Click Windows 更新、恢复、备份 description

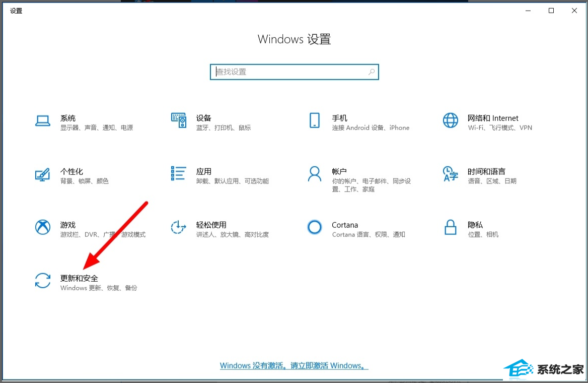pyautogui.click(x=99, y=288)
